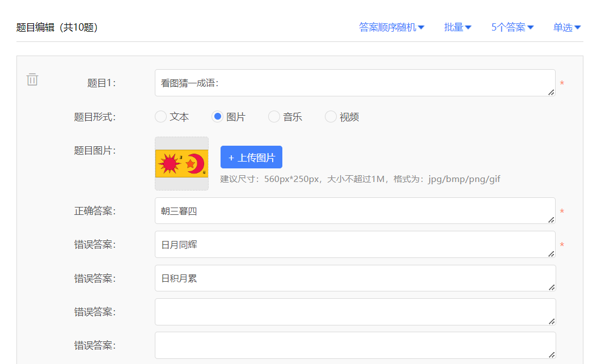This screenshot has height=364, width=601.
Task: Open the 5个答案 answers count dropdown
Action: click(511, 27)
